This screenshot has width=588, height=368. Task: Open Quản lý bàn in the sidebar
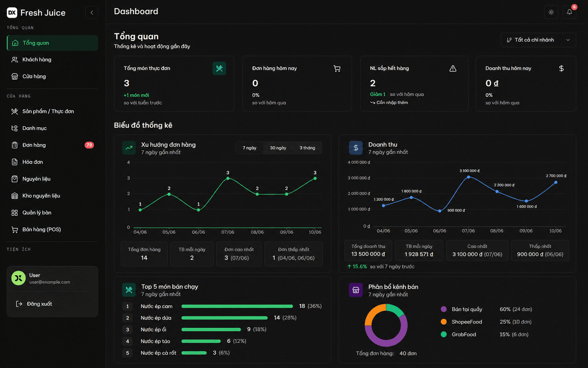click(52, 213)
